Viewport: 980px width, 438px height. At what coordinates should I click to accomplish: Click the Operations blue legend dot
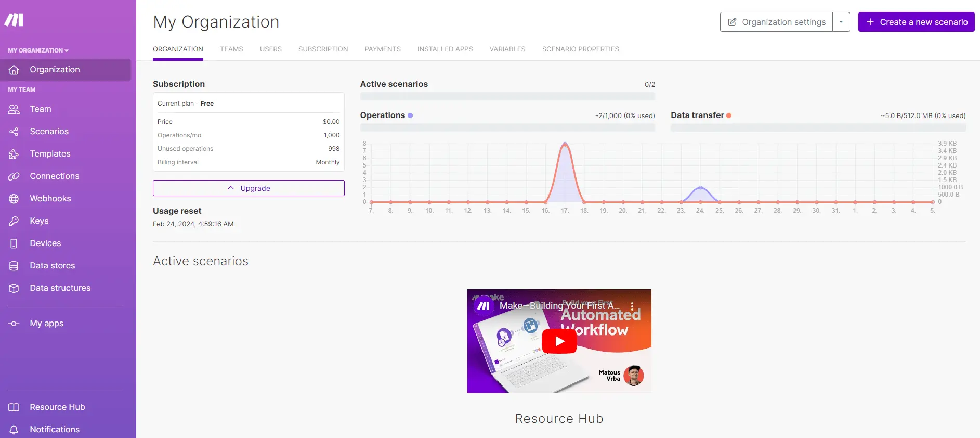(x=410, y=115)
